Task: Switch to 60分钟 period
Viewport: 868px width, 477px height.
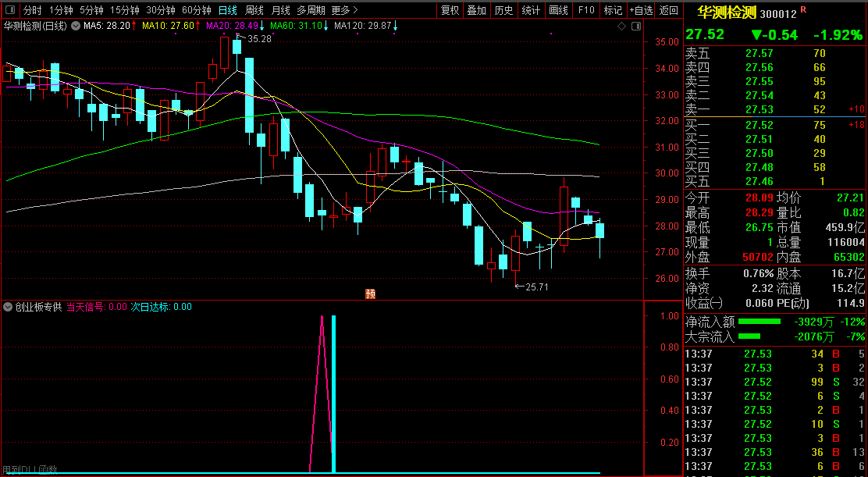Action: point(197,10)
